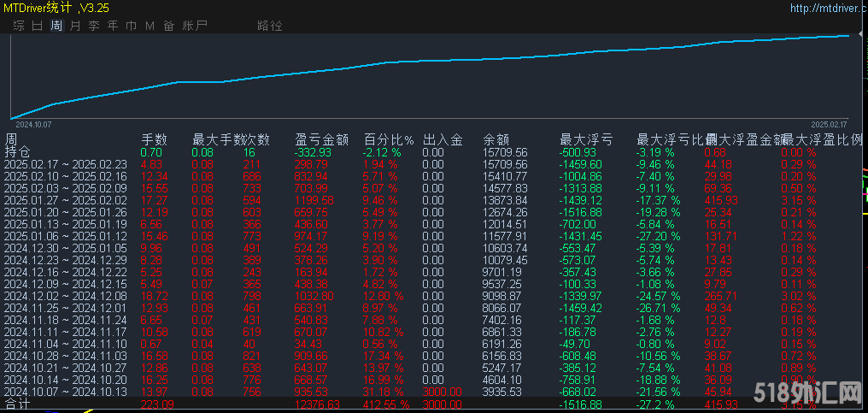Image resolution: width=868 pixels, height=413 pixels.
Task: Select week 2025.02.17 ~ 2025.02.23
Action: coord(65,165)
